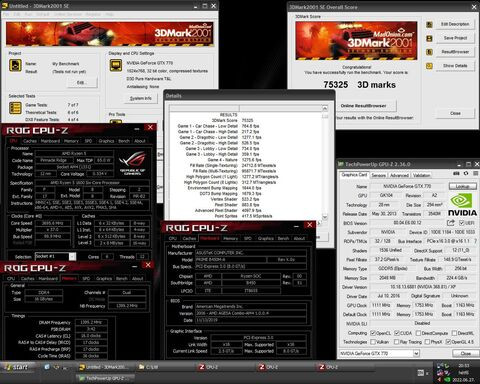480x384 pixels.
Task: Click the Edit... button under Project
Action: (82, 82)
